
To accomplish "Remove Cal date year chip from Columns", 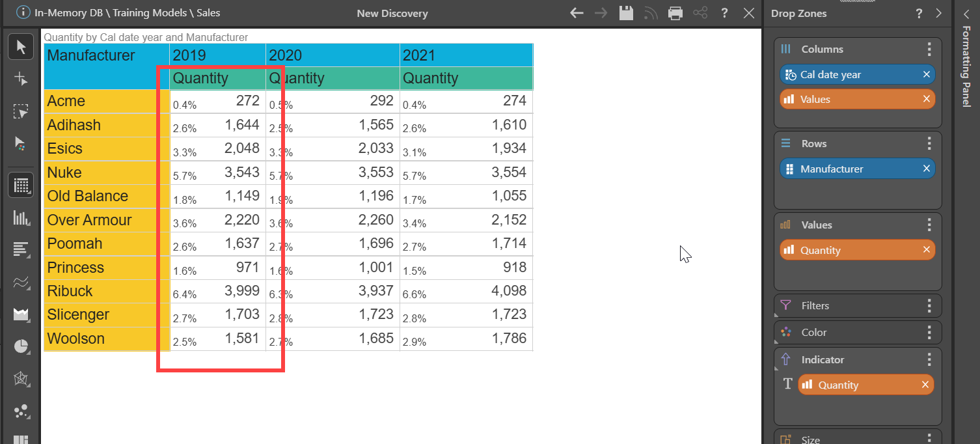I will 926,75.
